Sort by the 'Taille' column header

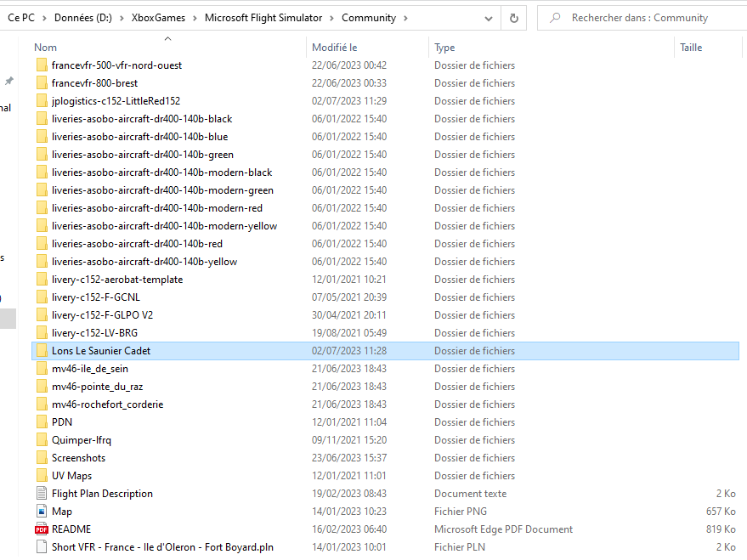tap(691, 48)
